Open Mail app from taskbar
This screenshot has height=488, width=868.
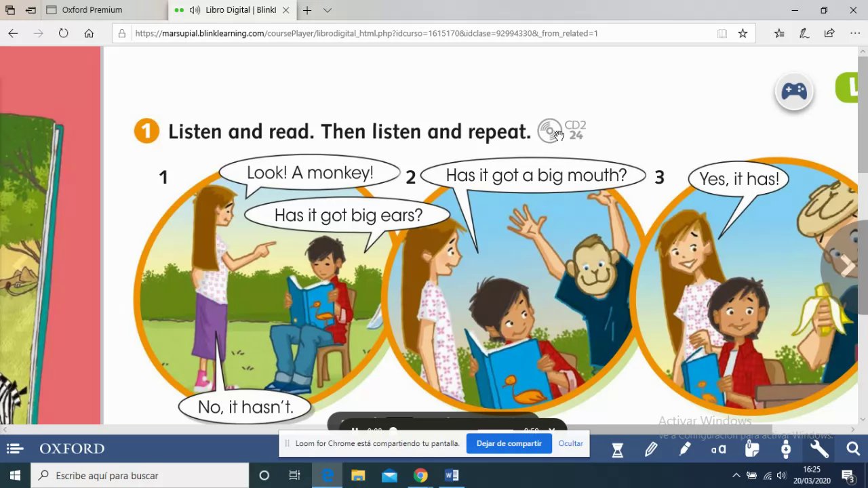click(389, 476)
